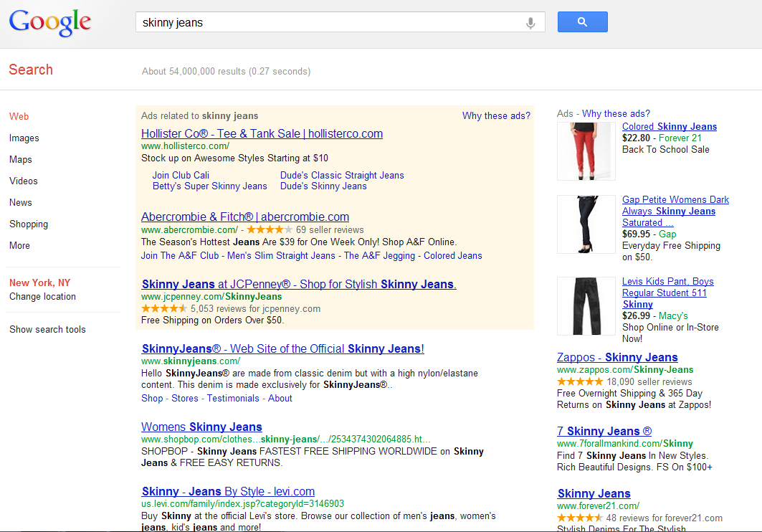Viewport: 762px width, 532px height.
Task: Open Men's Slim Straight Jeans link
Action: click(x=281, y=255)
